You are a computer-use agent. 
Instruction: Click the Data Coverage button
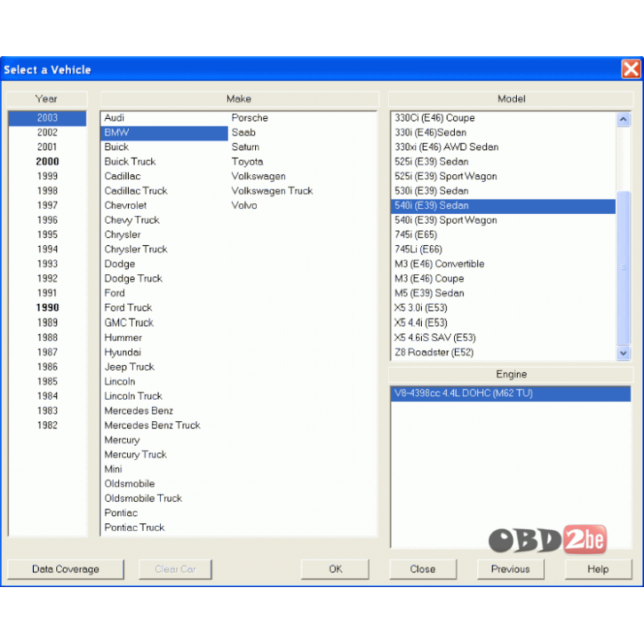click(x=66, y=569)
